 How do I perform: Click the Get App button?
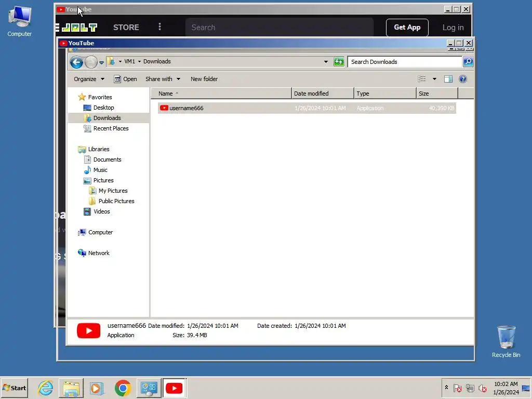(x=407, y=28)
